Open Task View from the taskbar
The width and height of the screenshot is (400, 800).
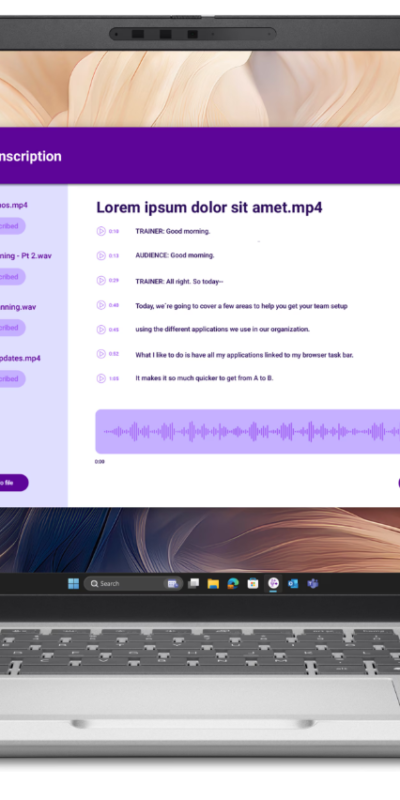[193, 583]
